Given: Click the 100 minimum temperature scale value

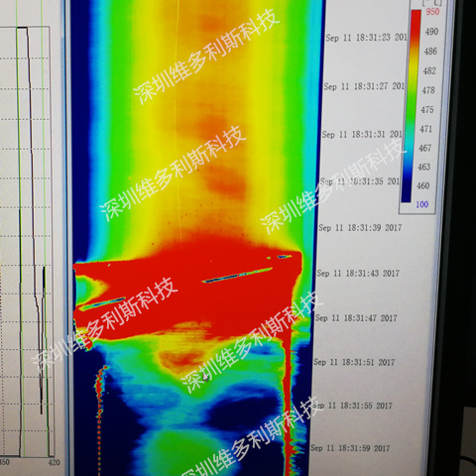Looking at the screenshot, I should [x=422, y=204].
